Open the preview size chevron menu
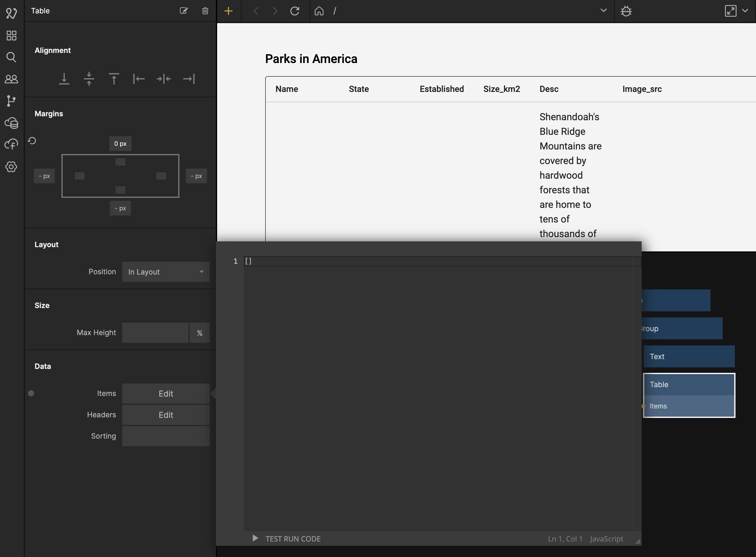This screenshot has height=557, width=756. click(745, 10)
